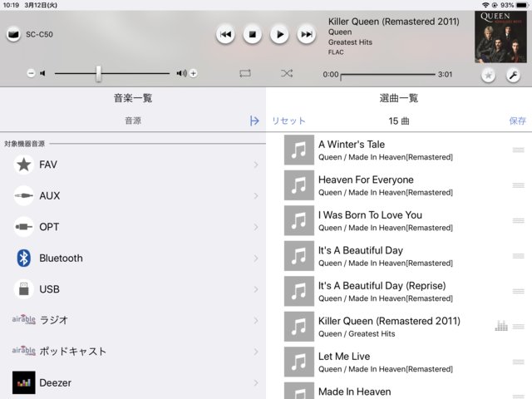Screen dimensions: 532x399
Task: Open FAV source star icon
Action: click(x=24, y=165)
